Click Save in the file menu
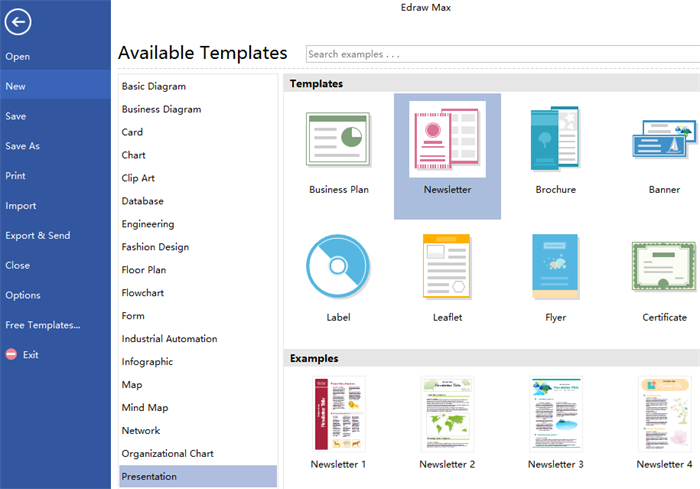Viewport: 700px width, 489px height. coord(16,116)
